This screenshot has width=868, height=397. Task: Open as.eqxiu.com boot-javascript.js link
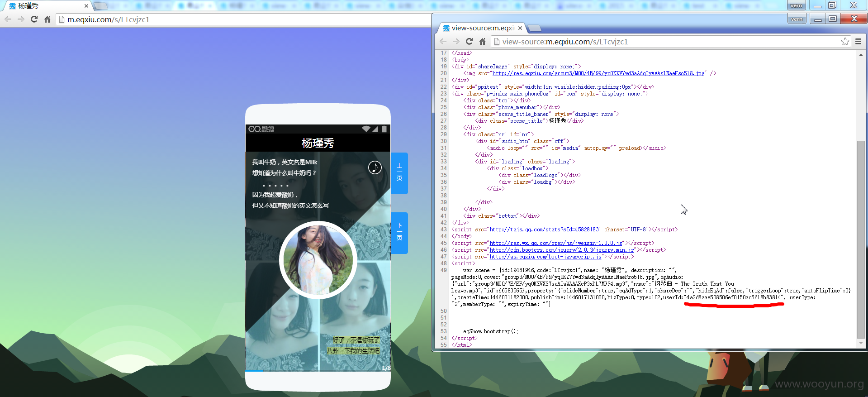point(545,257)
